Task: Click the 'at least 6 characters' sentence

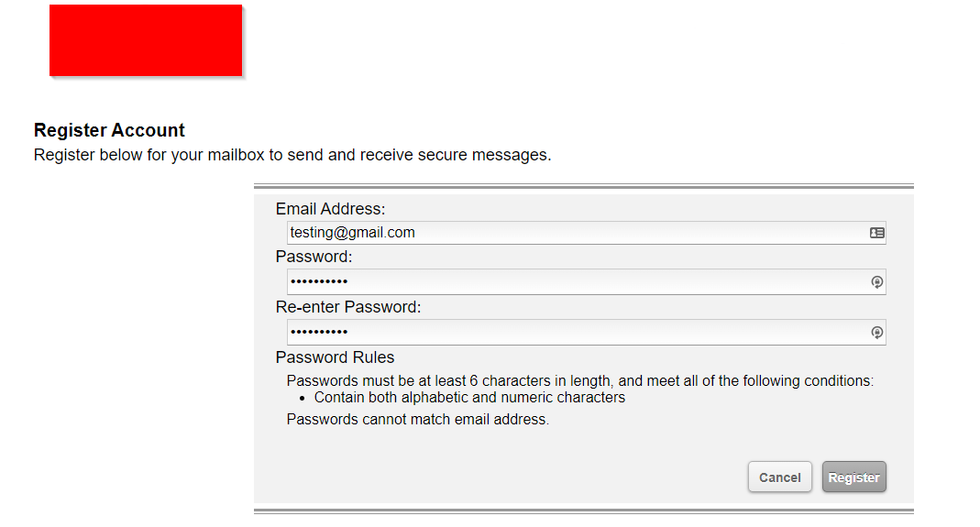Action: click(580, 380)
